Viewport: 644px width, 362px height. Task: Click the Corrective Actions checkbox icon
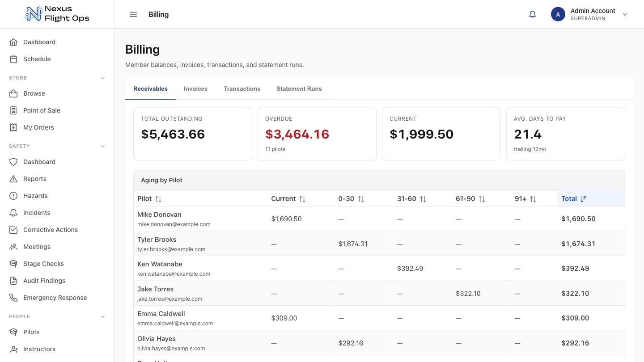(x=13, y=230)
